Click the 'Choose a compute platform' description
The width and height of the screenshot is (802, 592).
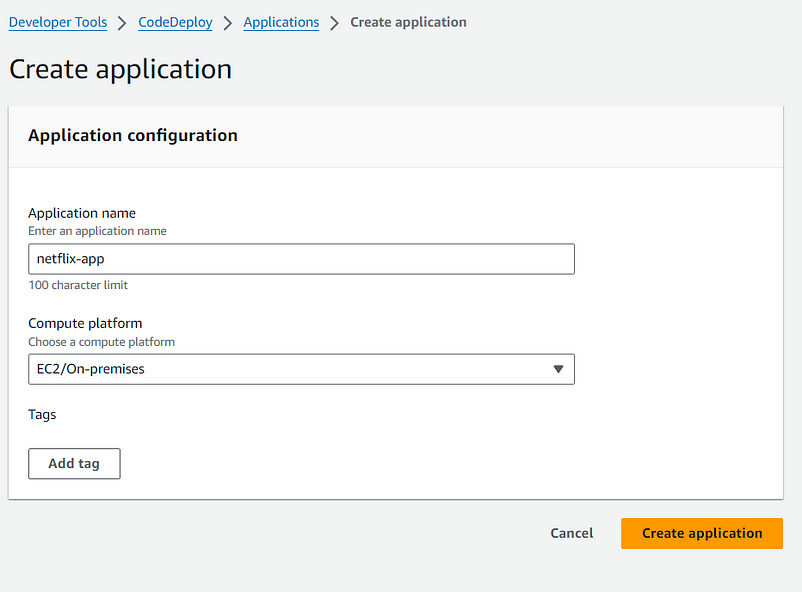pos(101,342)
